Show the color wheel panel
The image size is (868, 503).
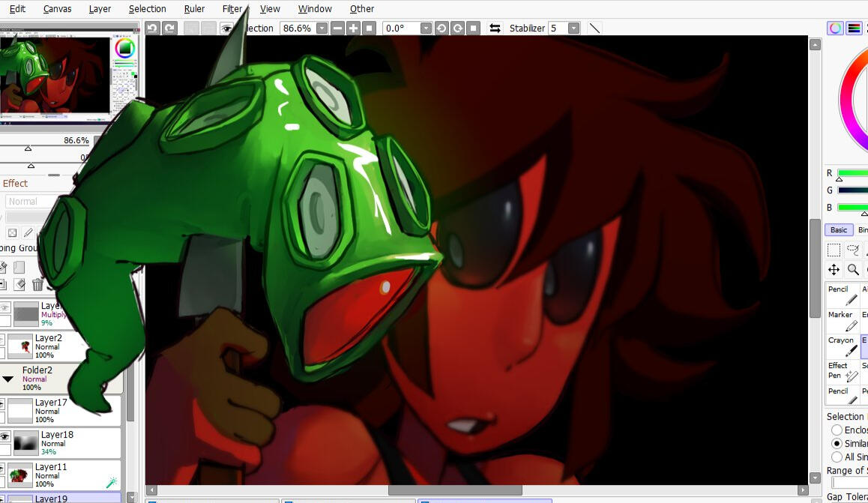pos(835,28)
